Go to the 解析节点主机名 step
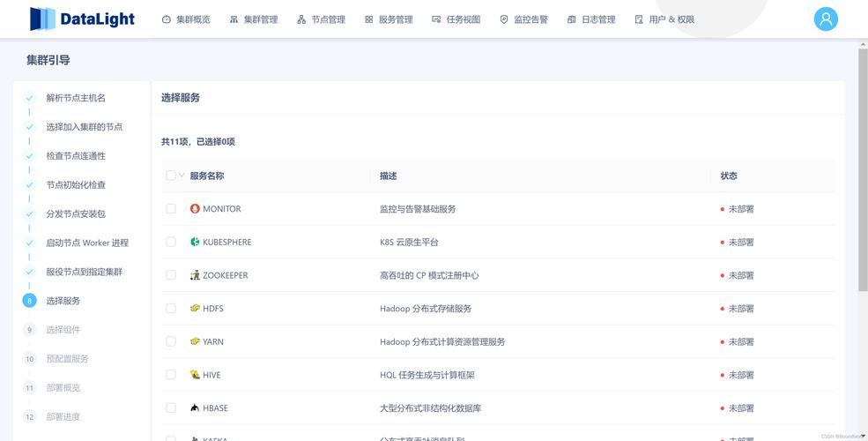The height and width of the screenshot is (441, 868). tap(76, 98)
